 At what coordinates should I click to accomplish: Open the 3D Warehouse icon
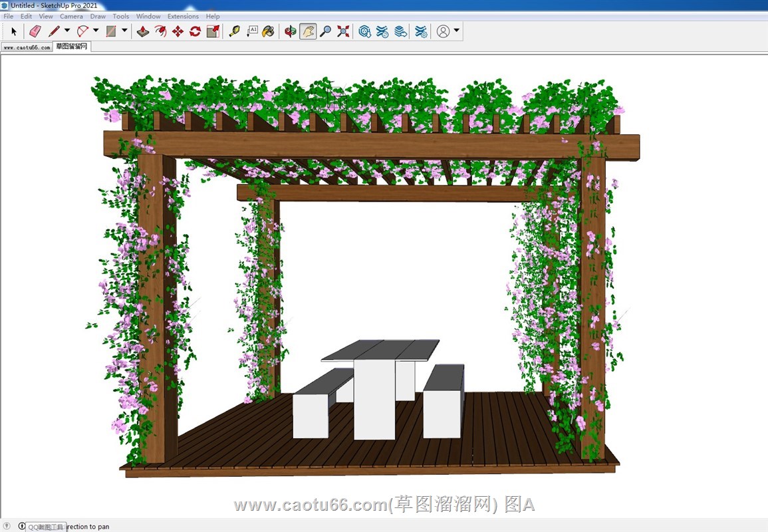pos(364,32)
